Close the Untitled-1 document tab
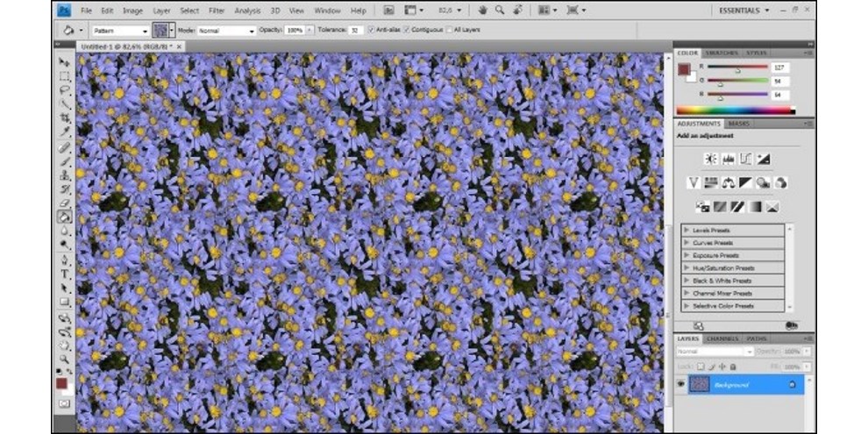 pos(179,47)
